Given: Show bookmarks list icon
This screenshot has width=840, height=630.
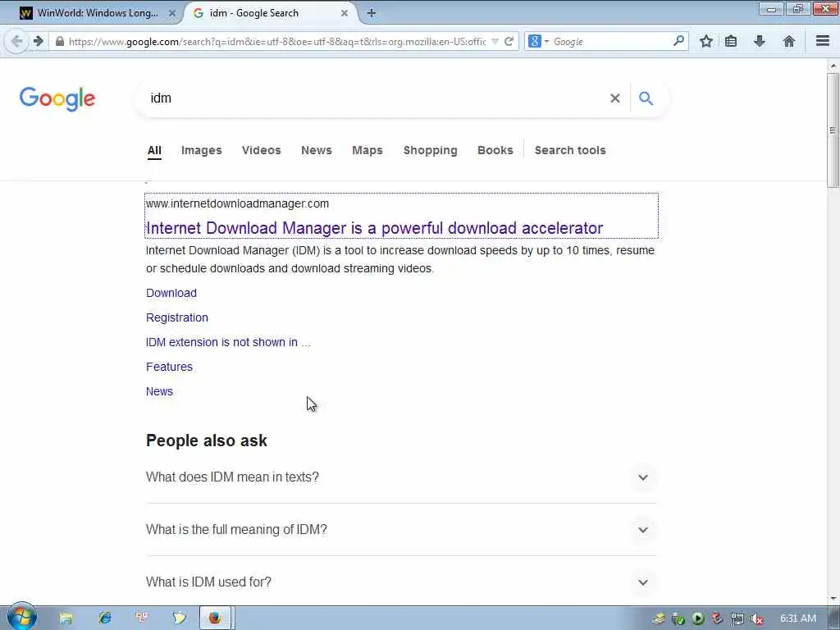Looking at the screenshot, I should [x=731, y=41].
